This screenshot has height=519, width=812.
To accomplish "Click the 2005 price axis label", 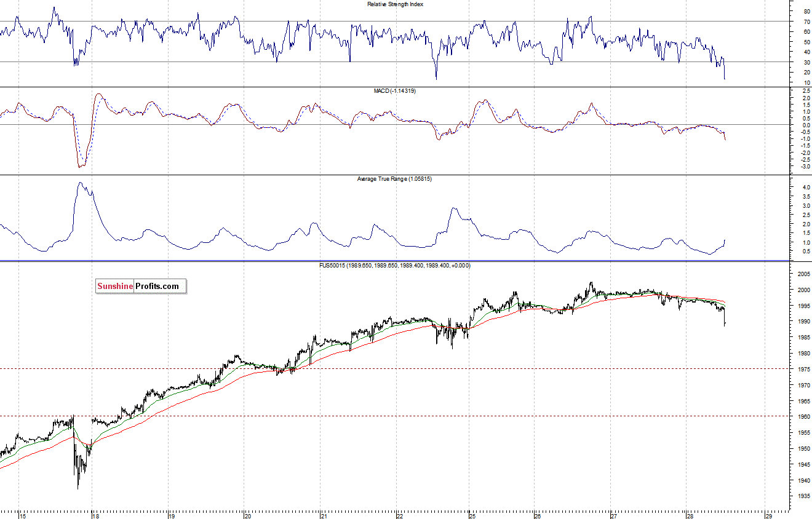I will (803, 274).
